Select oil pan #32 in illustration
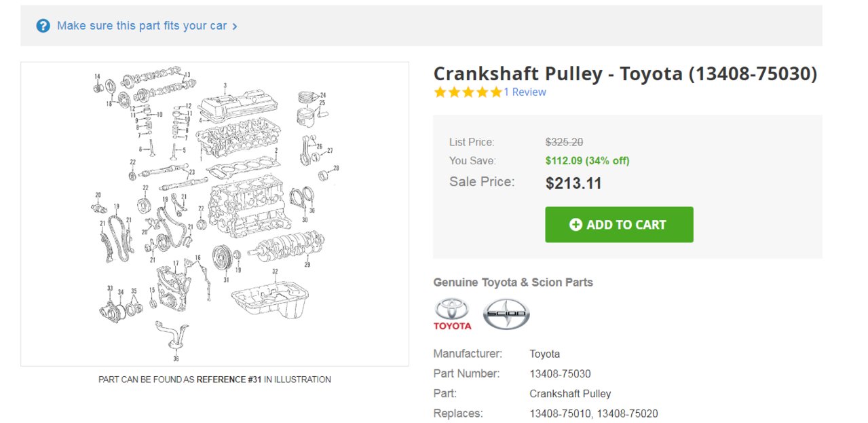The height and width of the screenshot is (423, 868). (270, 299)
